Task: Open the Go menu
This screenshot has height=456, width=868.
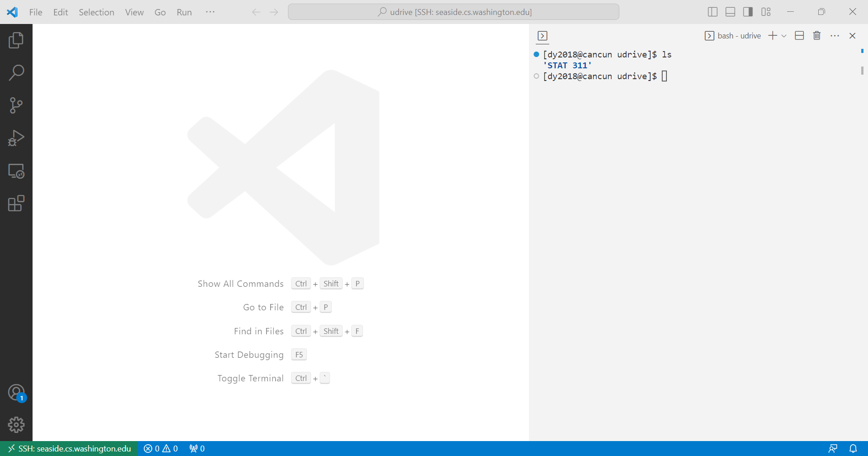Action: [x=160, y=12]
